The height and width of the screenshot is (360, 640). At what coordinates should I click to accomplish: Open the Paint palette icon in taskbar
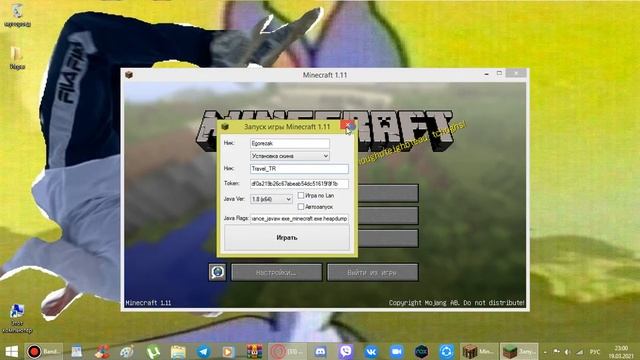[127, 351]
